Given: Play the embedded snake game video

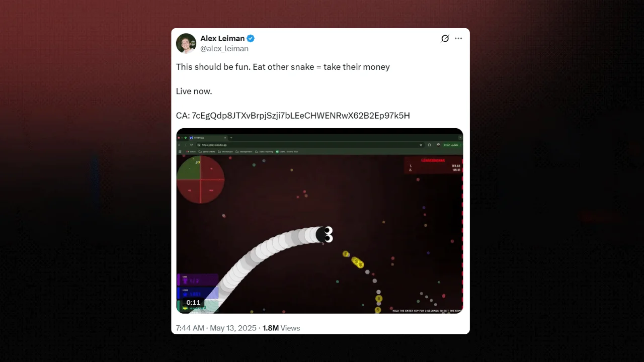Looking at the screenshot, I should tap(319, 221).
